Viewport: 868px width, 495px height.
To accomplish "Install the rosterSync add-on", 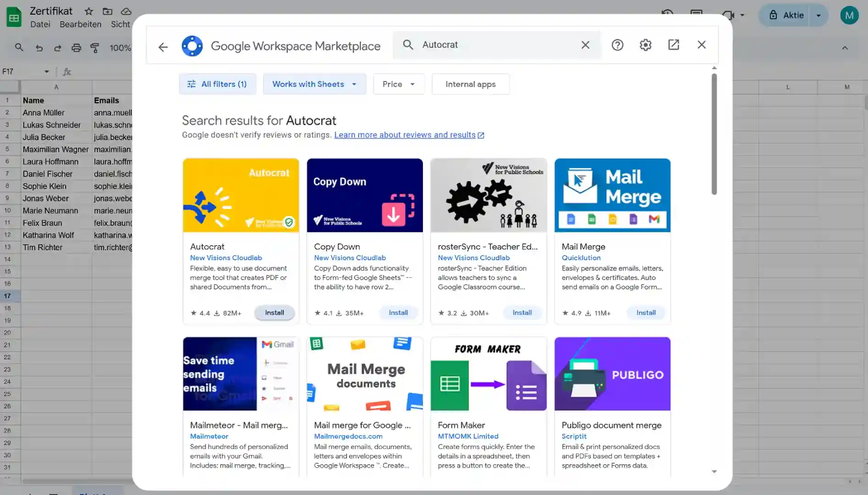I will [522, 313].
